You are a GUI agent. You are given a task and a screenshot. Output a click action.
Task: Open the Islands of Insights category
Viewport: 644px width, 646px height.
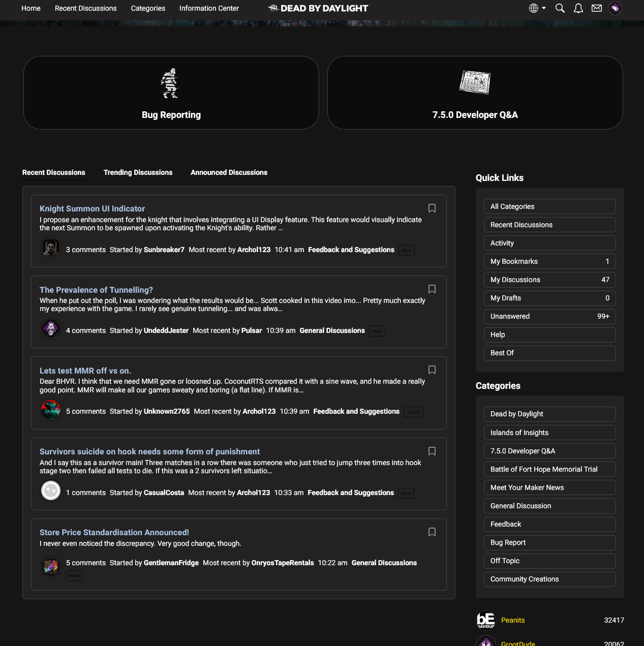point(550,433)
